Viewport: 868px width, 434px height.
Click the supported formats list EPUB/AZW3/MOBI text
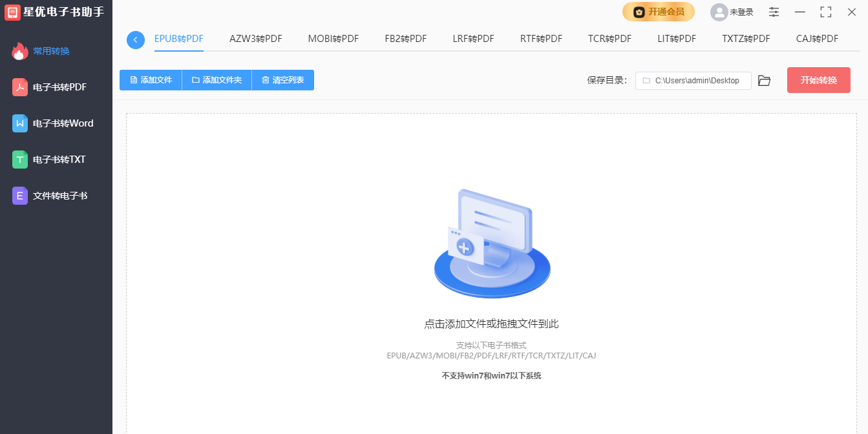(x=492, y=356)
